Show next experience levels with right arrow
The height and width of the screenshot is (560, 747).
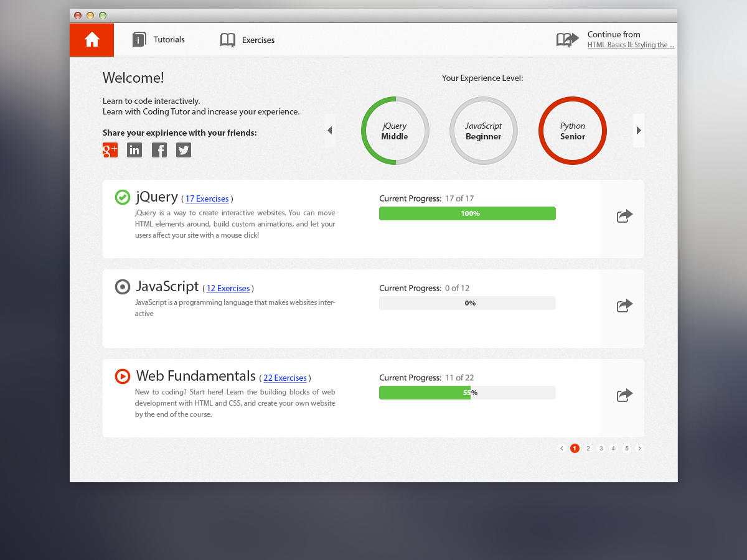(639, 131)
